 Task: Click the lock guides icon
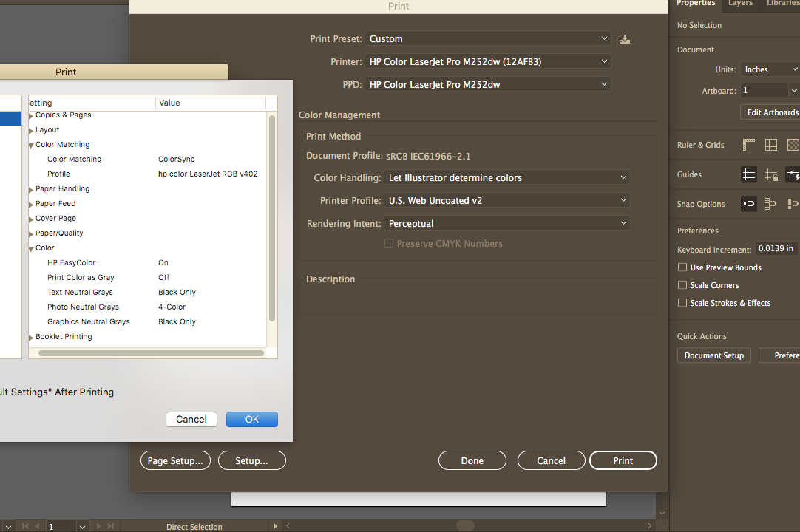click(x=771, y=174)
